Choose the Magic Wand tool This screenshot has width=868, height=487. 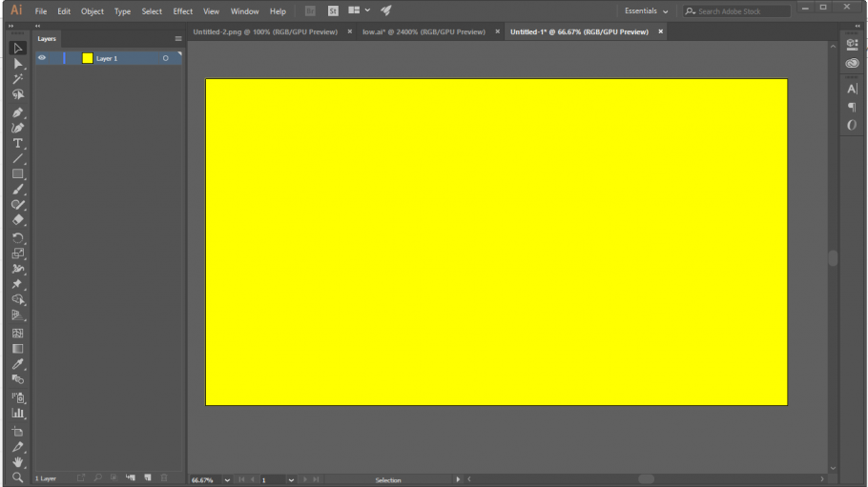[18, 79]
